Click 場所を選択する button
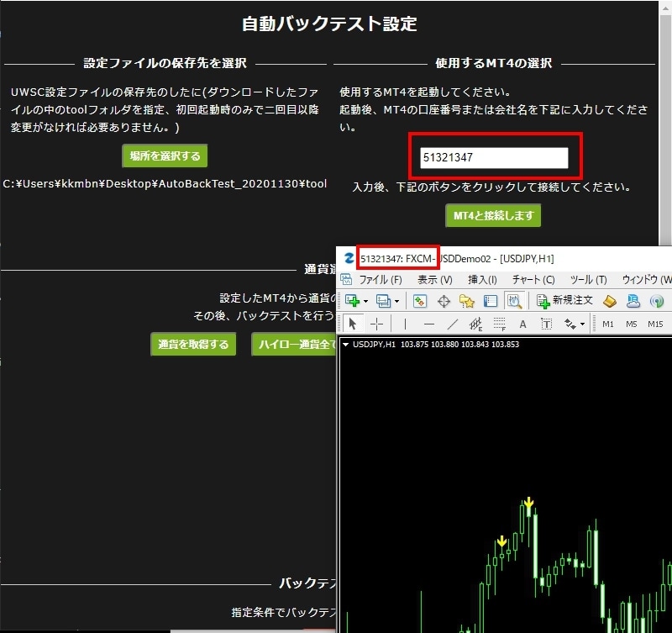 (165, 156)
